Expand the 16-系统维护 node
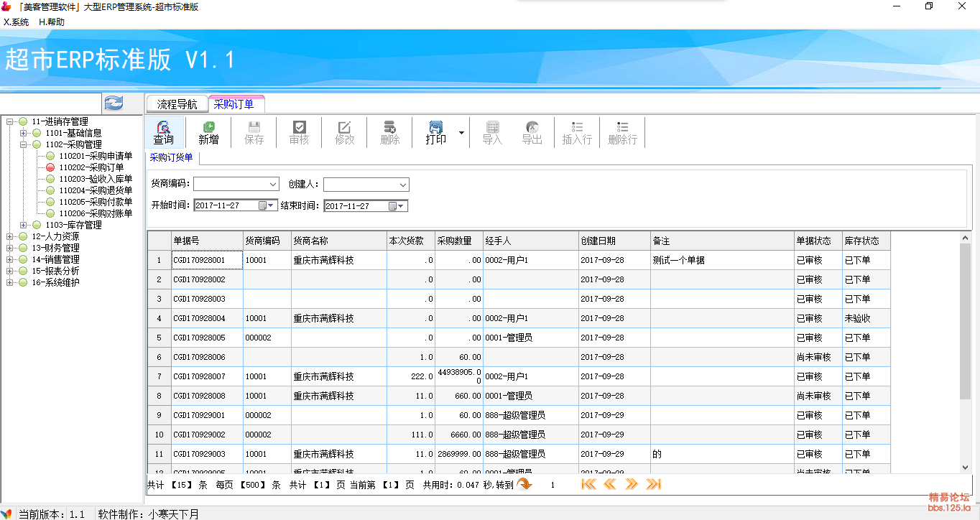Screen dimensions: 980x520 pos(10,282)
